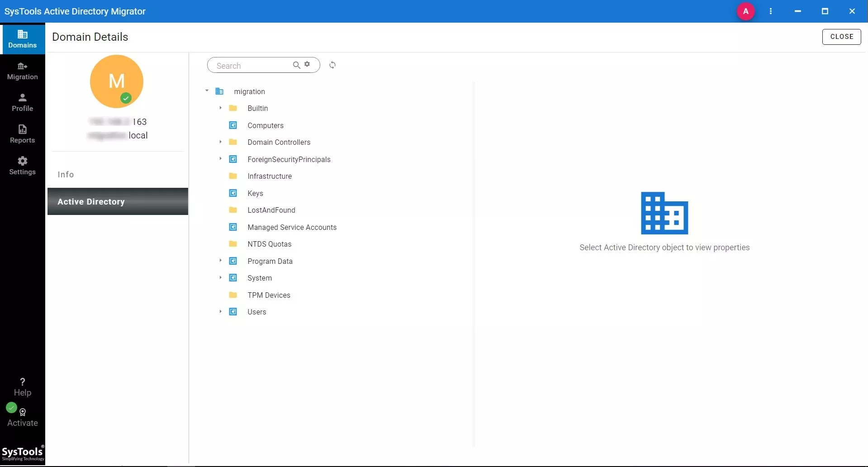868x467 pixels.
Task: Select System in the tree
Action: [x=260, y=278]
